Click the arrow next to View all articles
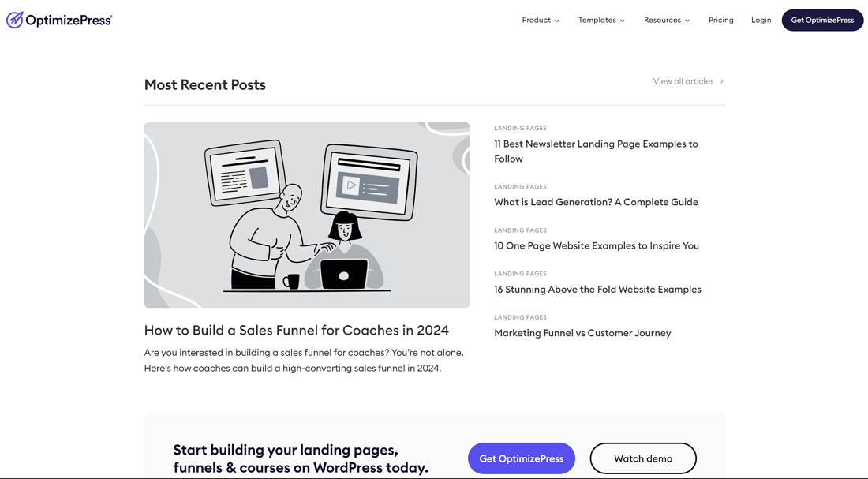 721,81
